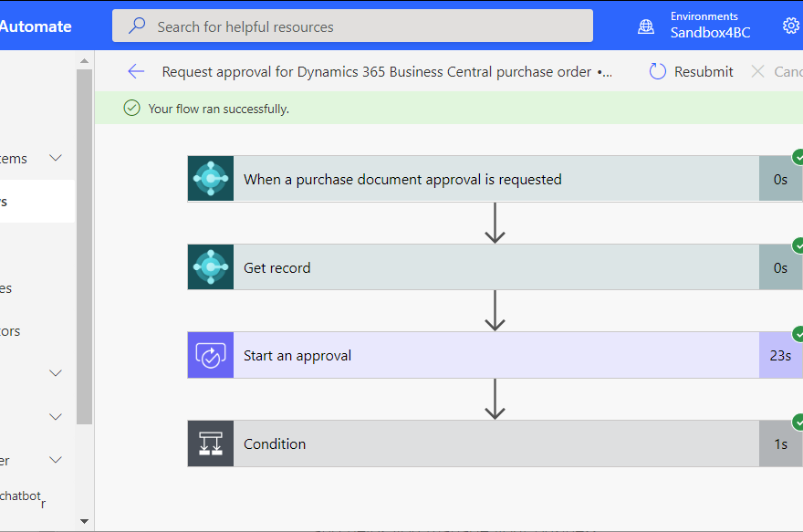Viewport: 803px width, 532px height.
Task: Click the 0s duration on Get record
Action: click(780, 267)
